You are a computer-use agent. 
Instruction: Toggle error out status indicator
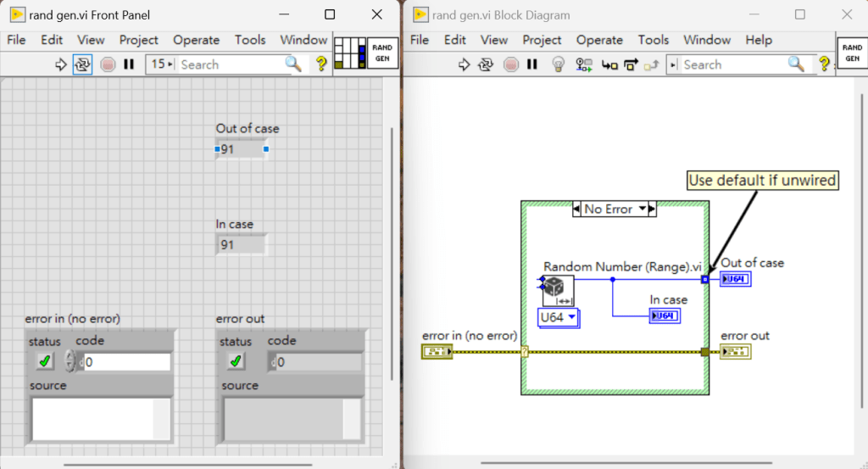click(x=236, y=361)
